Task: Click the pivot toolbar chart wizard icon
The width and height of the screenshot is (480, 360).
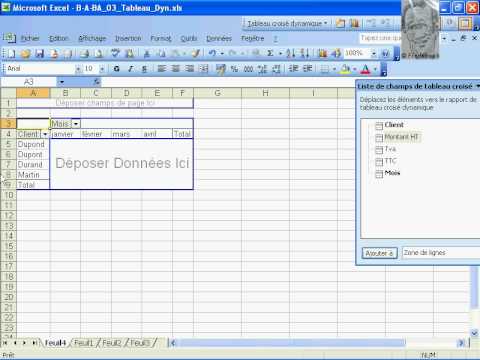Action: pyautogui.click(x=354, y=23)
